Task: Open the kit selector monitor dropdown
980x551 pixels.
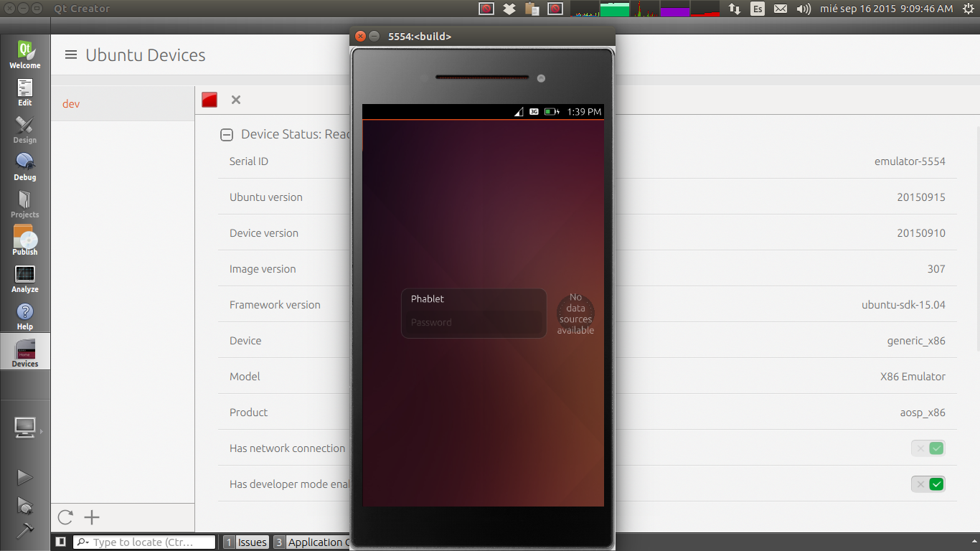Action: (25, 428)
